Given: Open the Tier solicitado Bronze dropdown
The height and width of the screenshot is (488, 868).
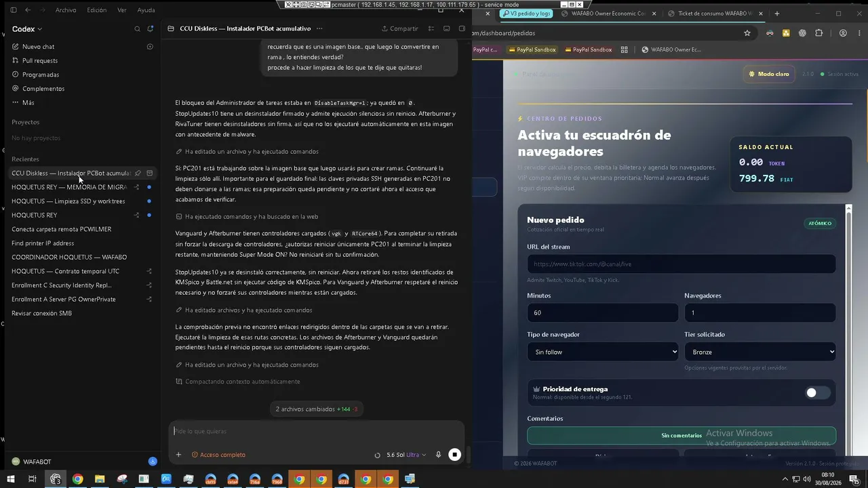Looking at the screenshot, I should tap(760, 352).
